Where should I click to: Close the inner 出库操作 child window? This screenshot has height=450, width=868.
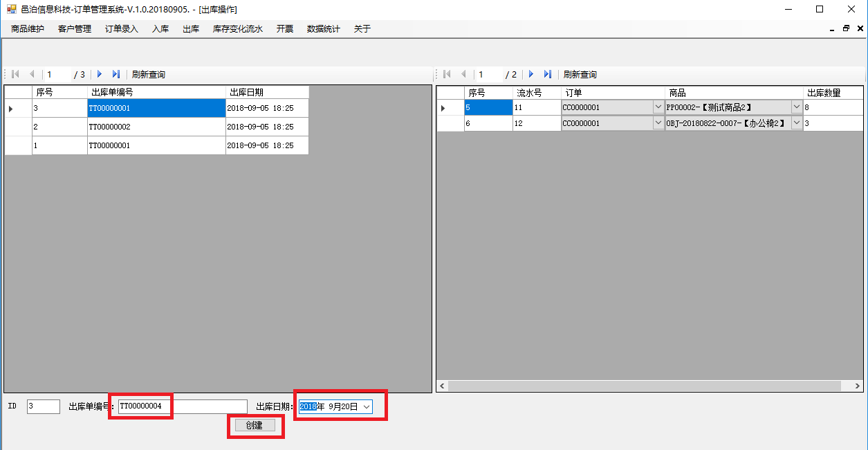860,28
